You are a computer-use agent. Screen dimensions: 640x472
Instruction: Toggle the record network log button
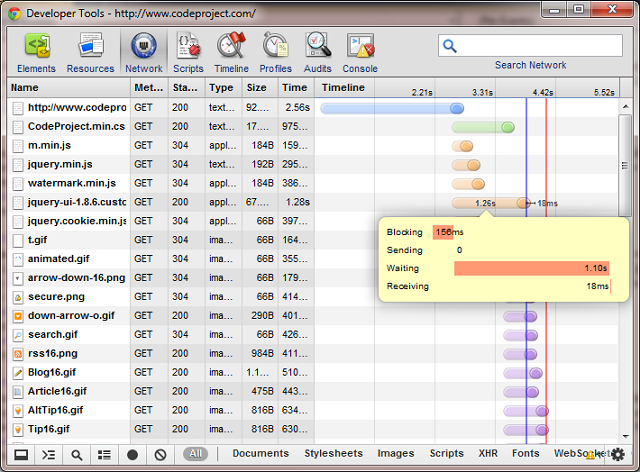pyautogui.click(x=132, y=454)
